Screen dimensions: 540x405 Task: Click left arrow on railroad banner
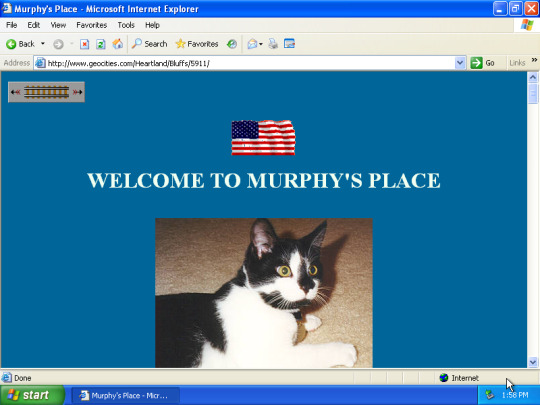15,92
